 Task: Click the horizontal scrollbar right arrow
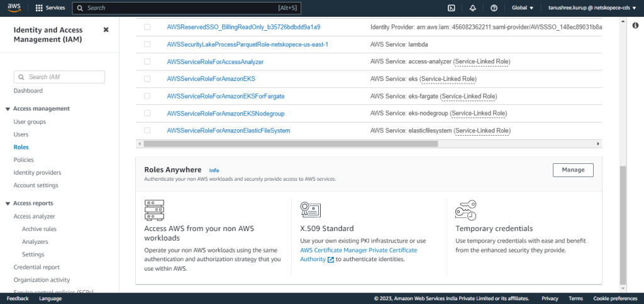pos(598,144)
